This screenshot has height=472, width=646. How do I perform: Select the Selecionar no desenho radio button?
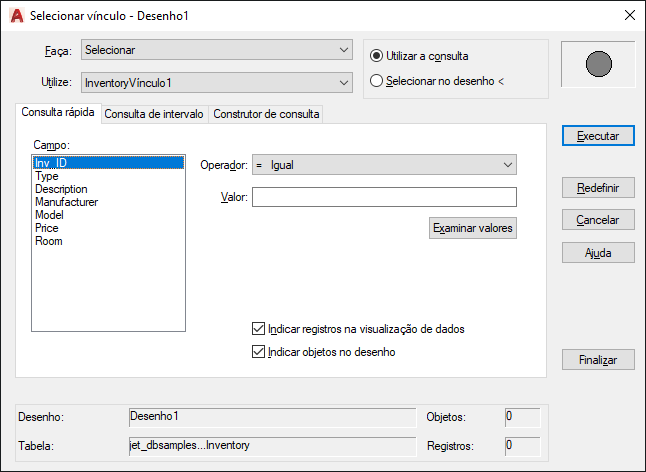(x=376, y=81)
